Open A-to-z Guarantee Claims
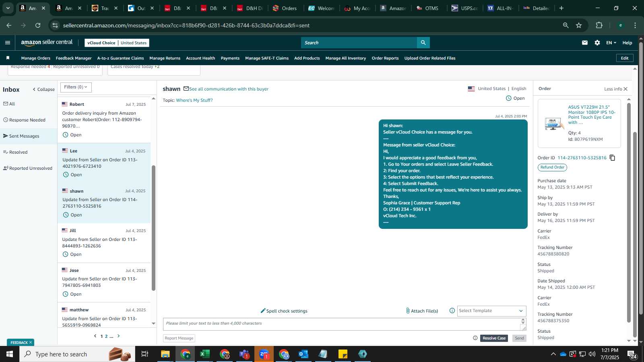Viewport: 644px width, 362px height. coord(120,58)
